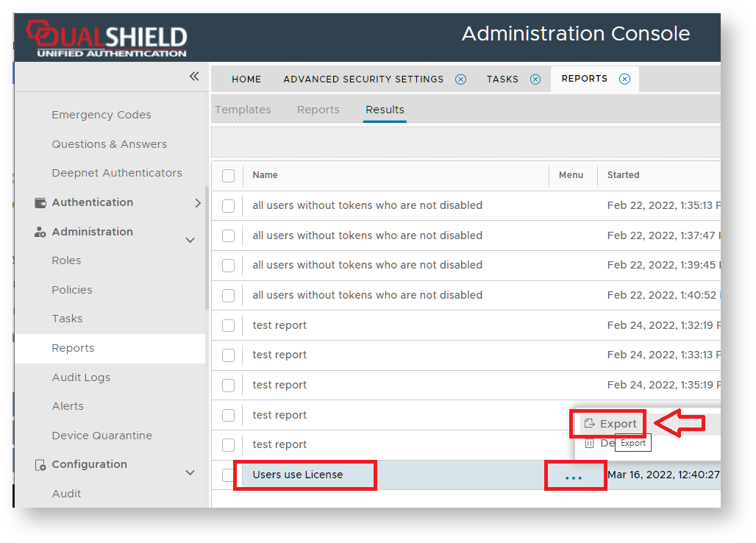
Task: Go to Device Quarantine page
Action: [x=101, y=436]
